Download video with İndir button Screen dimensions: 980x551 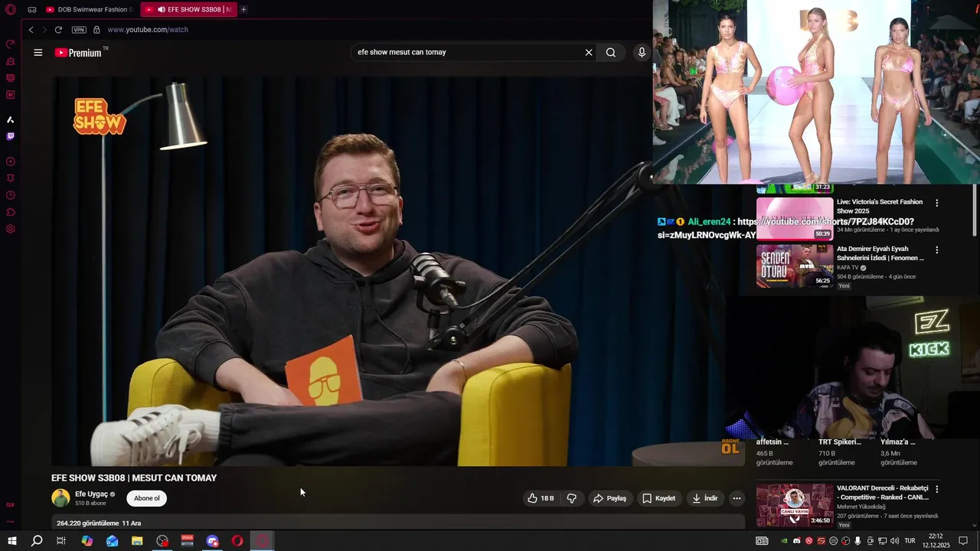[705, 498]
